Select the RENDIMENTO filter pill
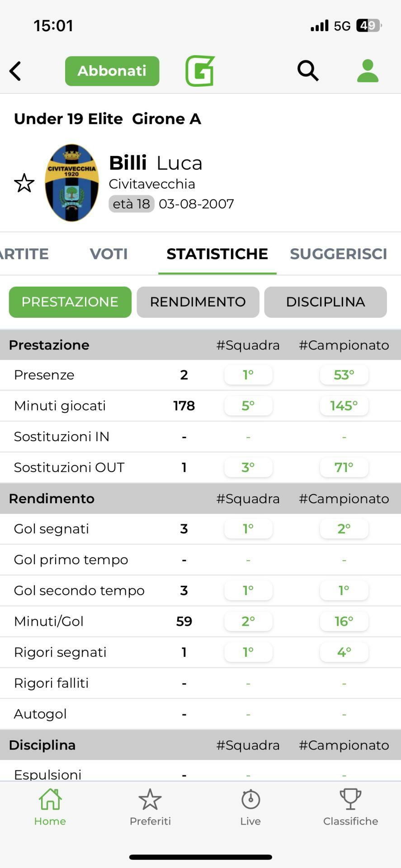Viewport: 401px width, 868px height. (198, 302)
